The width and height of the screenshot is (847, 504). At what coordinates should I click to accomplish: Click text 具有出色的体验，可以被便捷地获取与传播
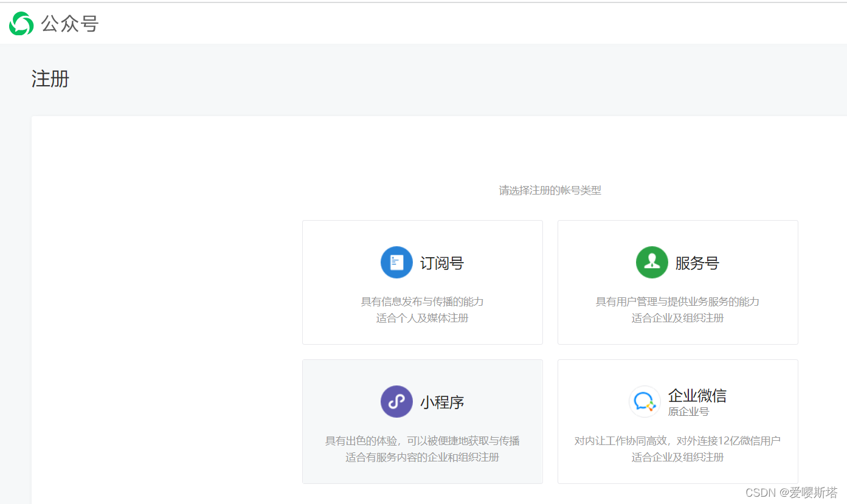[423, 441]
